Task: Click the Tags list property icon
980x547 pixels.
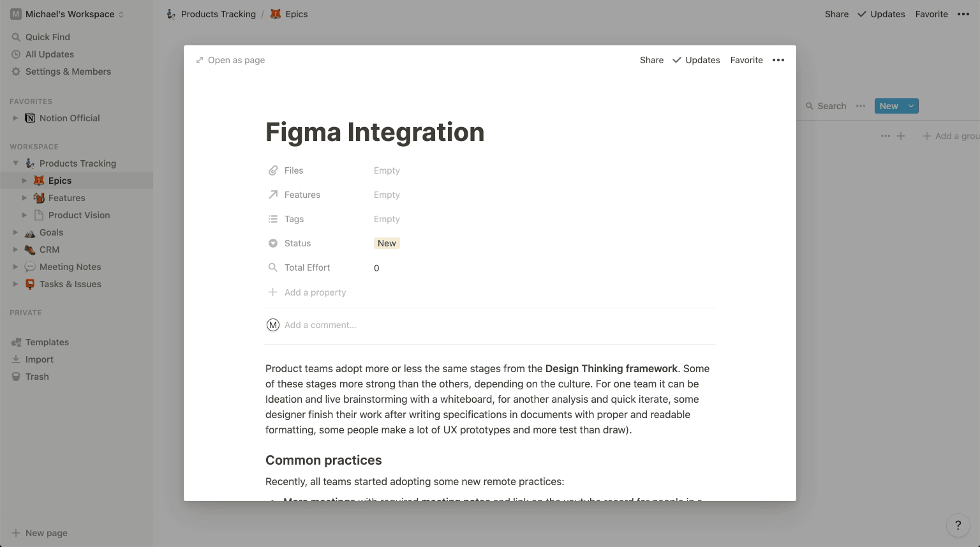Action: point(272,219)
